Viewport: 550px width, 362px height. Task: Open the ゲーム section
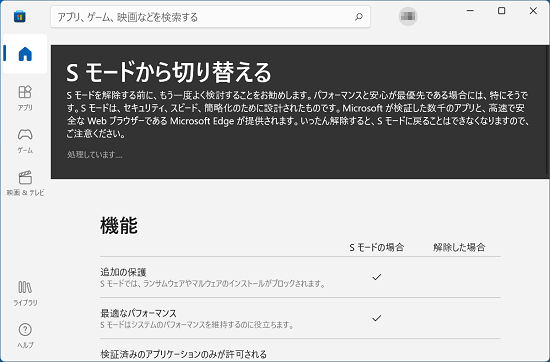pyautogui.click(x=25, y=141)
